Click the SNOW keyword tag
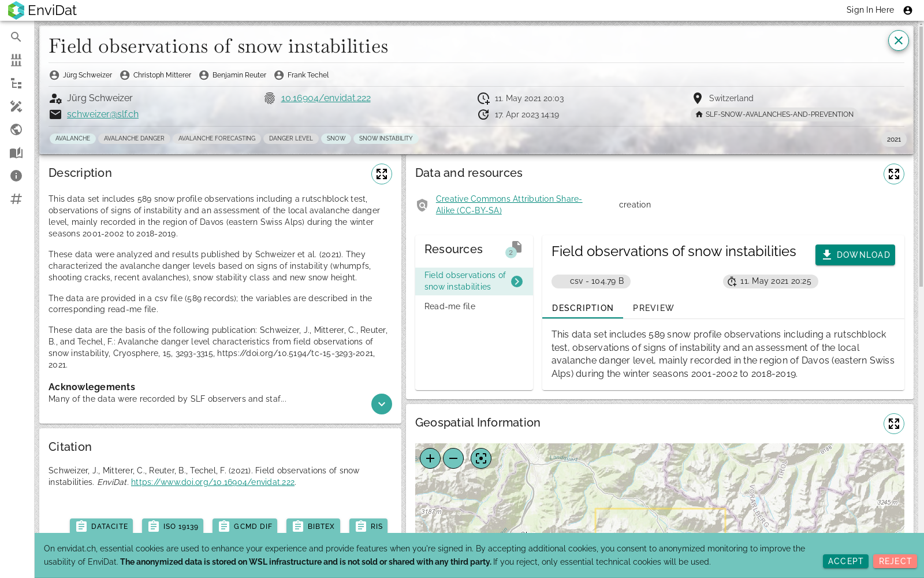Screen dimensions: 924x578 [336, 139]
